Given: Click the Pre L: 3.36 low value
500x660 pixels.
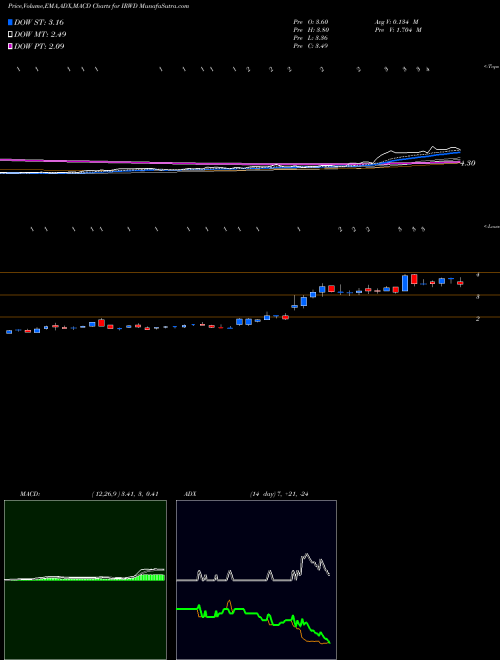Looking at the screenshot, I should [x=311, y=38].
